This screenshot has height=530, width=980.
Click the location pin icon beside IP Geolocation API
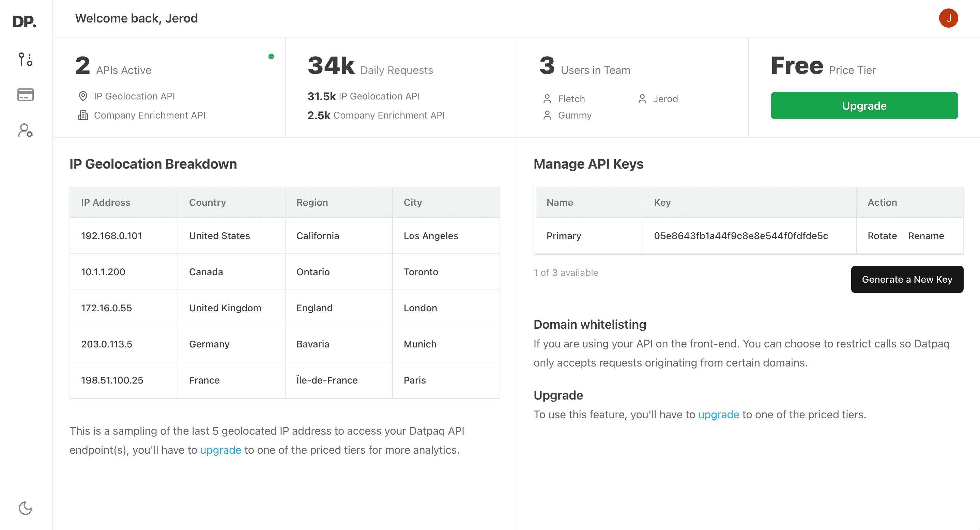pos(83,96)
